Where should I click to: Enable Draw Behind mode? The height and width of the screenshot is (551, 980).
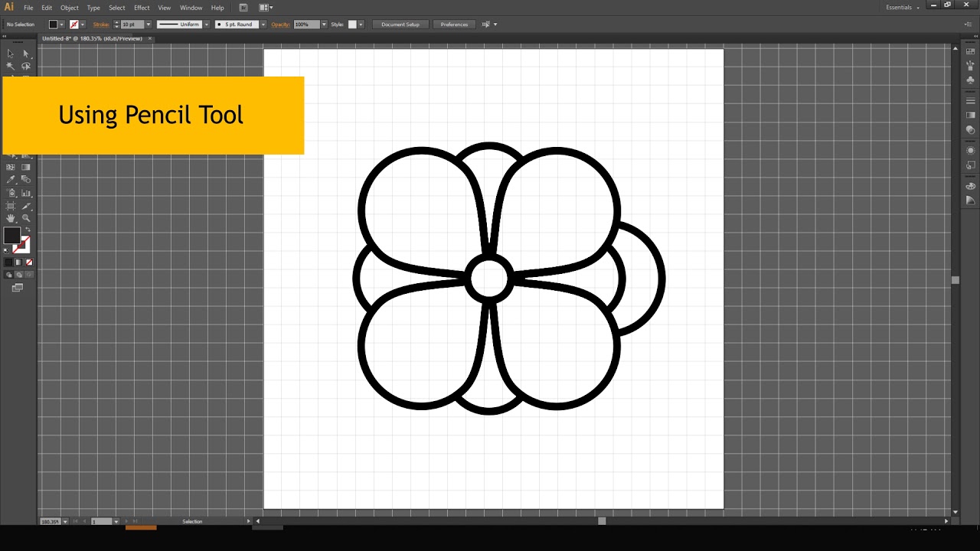tap(18, 275)
